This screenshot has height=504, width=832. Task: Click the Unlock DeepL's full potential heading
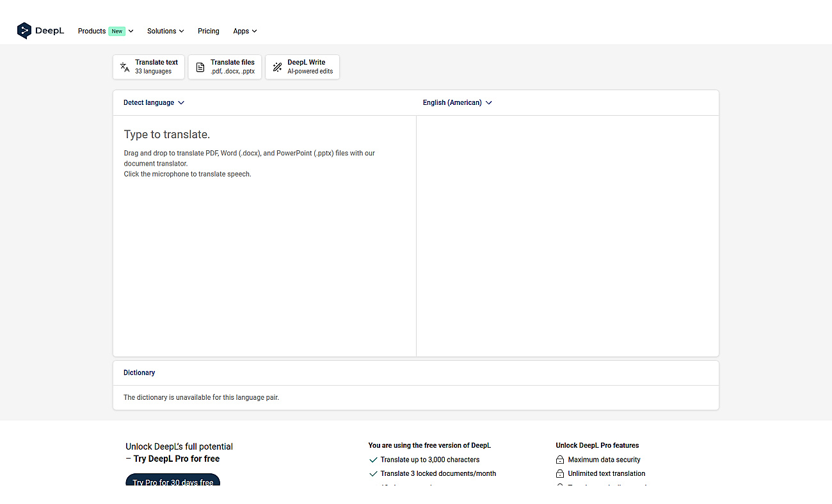(x=179, y=446)
